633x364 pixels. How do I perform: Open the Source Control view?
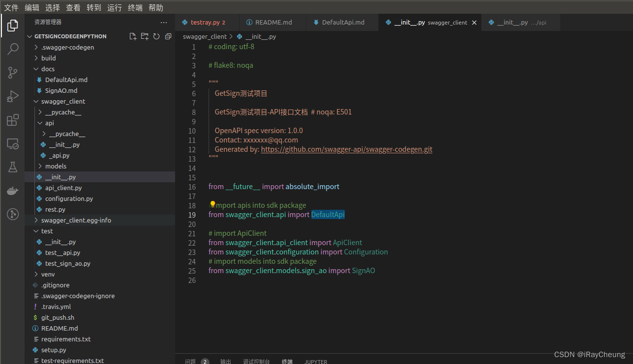(x=13, y=73)
